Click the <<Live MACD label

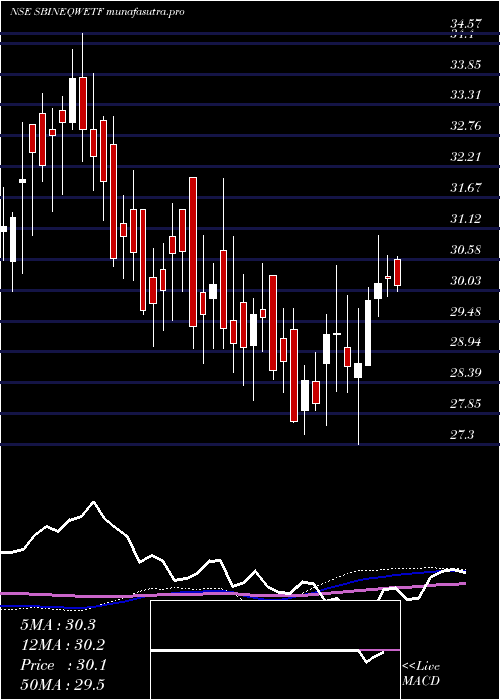(x=421, y=674)
